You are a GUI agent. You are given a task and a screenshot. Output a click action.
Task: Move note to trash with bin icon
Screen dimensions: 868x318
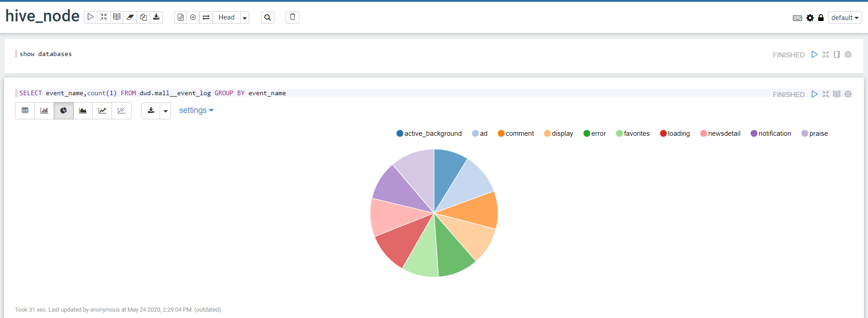click(293, 17)
